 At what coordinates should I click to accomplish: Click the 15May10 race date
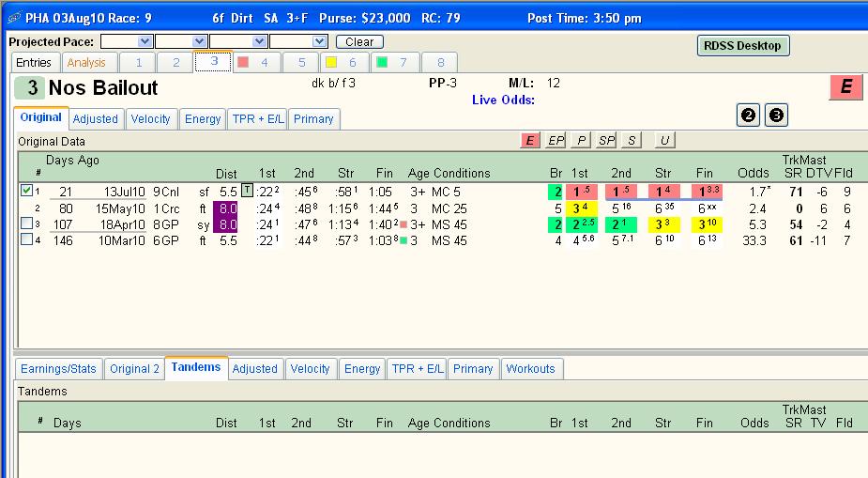click(120, 208)
